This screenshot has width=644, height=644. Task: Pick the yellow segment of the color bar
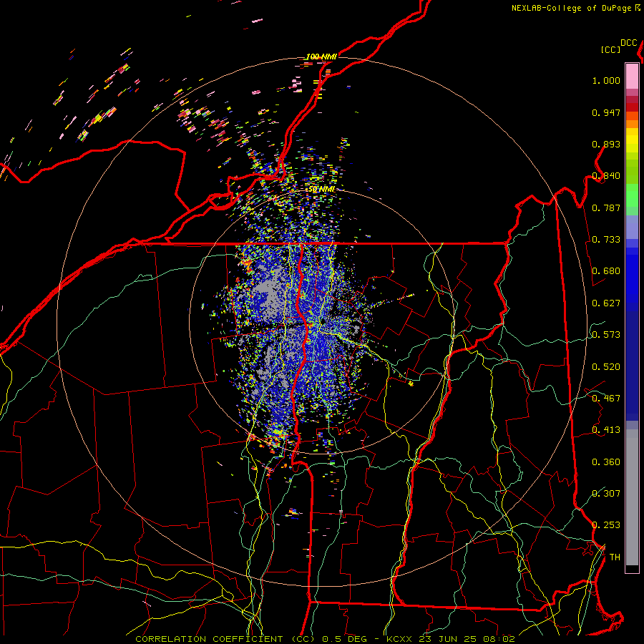coord(632,140)
